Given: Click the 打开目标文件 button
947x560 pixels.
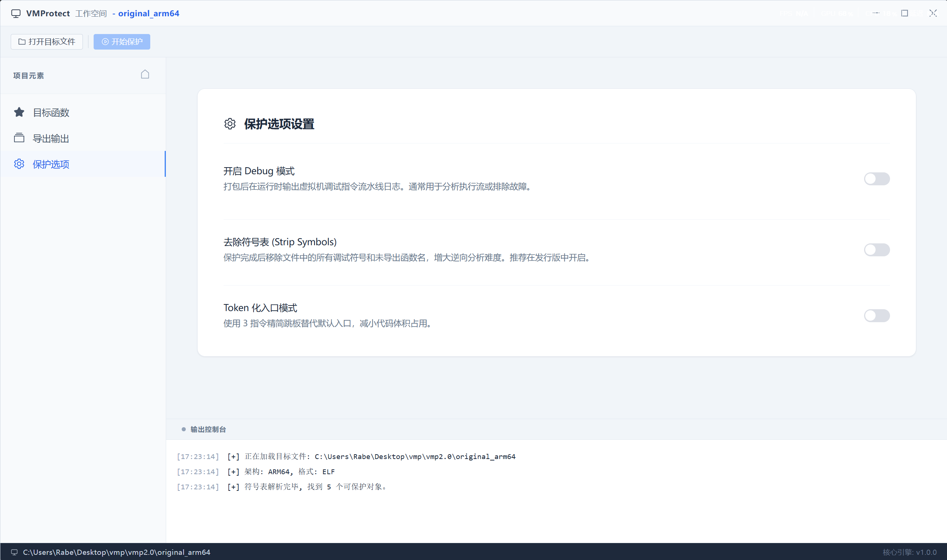Looking at the screenshot, I should [47, 41].
